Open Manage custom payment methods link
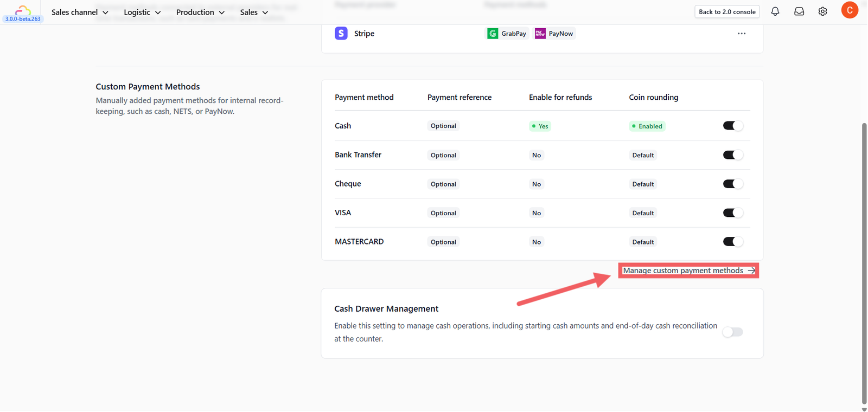The image size is (868, 412). point(688,271)
